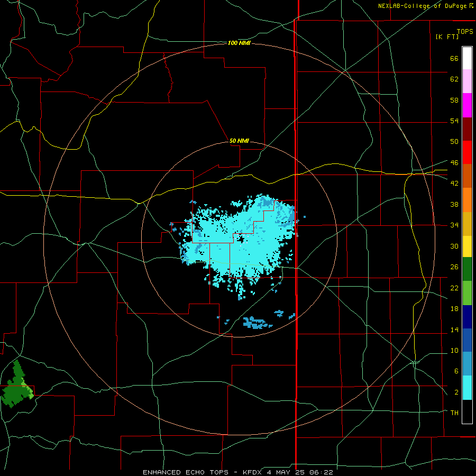Viewport: 476px width, 476px height.
Task: Click the 50 legend value
Action: [x=454, y=142]
